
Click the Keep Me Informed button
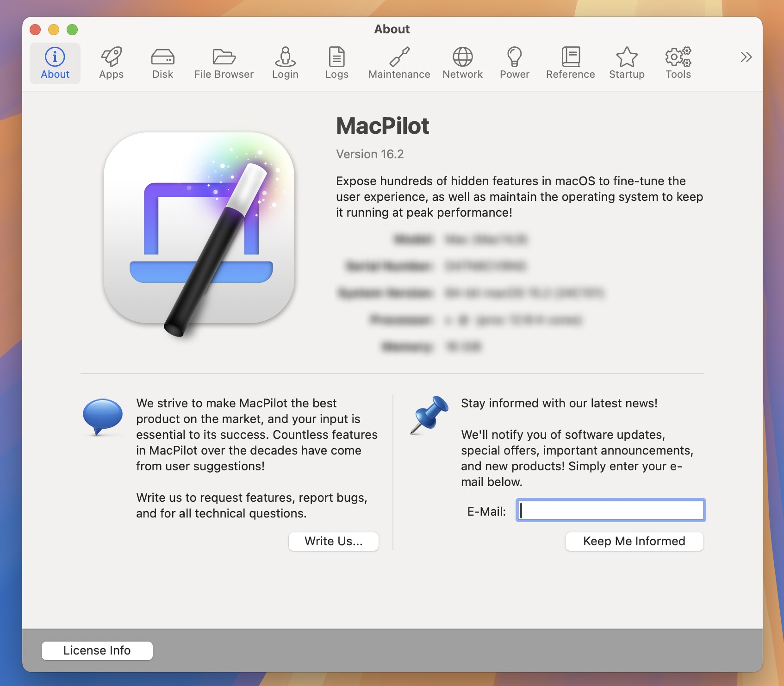(x=635, y=541)
